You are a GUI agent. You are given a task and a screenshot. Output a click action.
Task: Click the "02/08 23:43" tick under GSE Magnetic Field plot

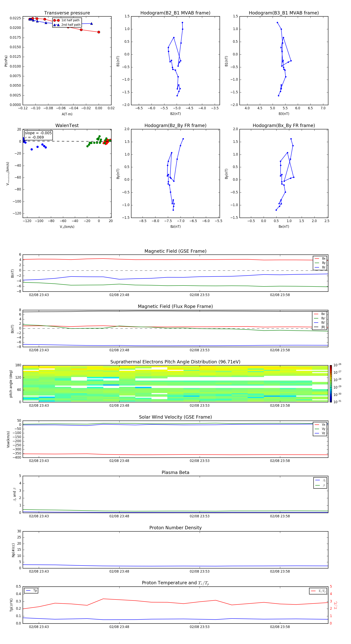(x=39, y=295)
